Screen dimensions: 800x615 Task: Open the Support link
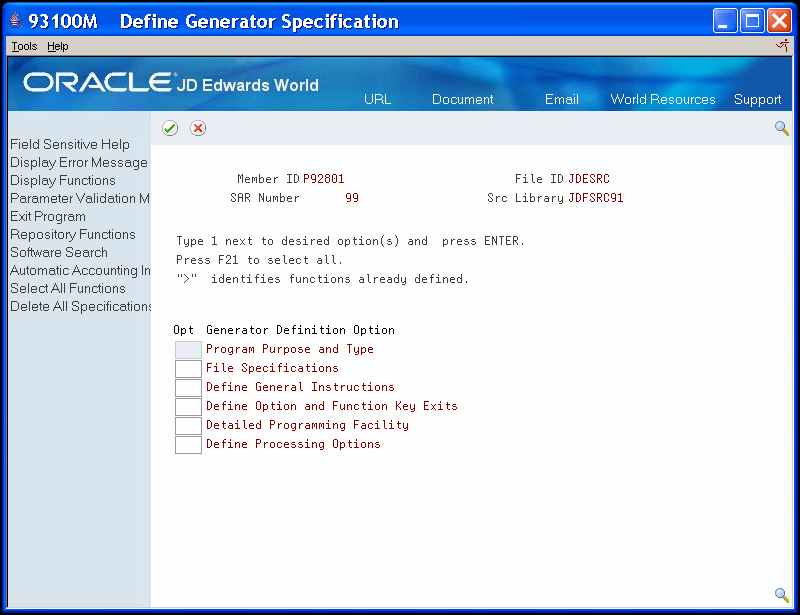tap(757, 99)
